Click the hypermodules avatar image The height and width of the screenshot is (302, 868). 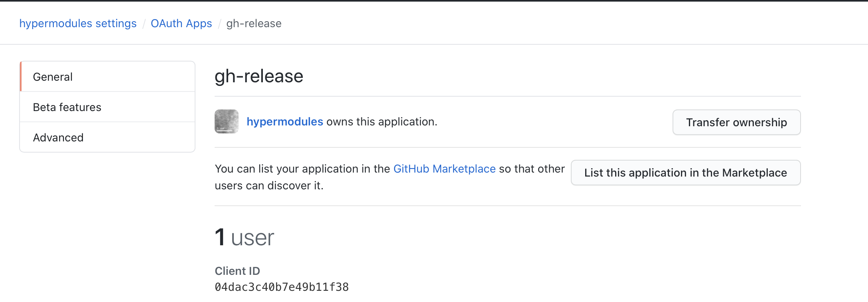click(x=227, y=121)
